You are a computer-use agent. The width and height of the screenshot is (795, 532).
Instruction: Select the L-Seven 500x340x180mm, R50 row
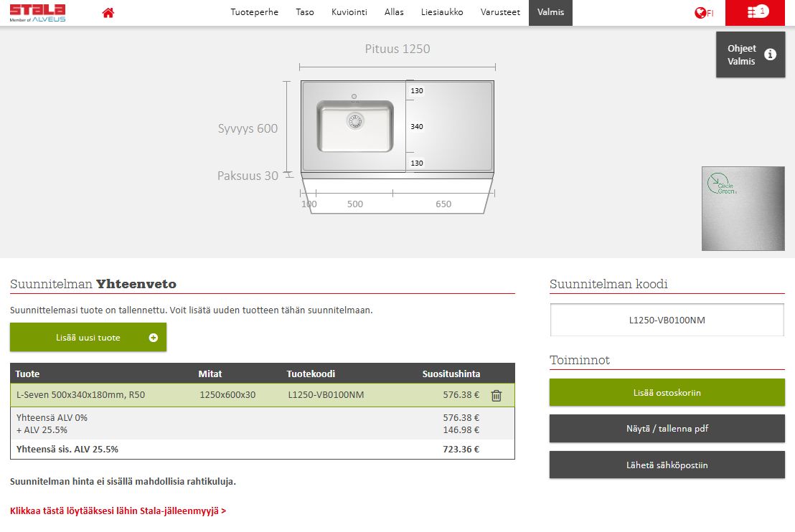pyautogui.click(x=263, y=394)
